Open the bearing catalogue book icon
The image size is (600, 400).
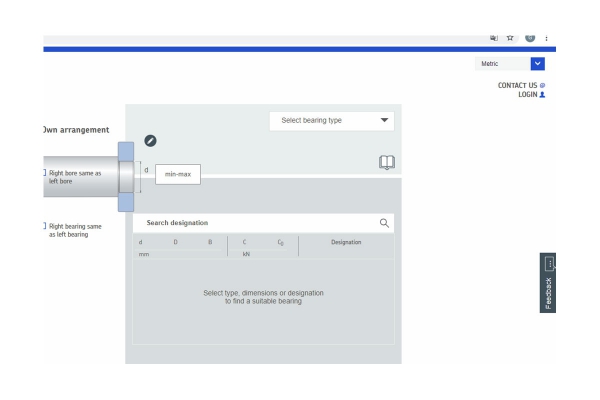click(387, 162)
